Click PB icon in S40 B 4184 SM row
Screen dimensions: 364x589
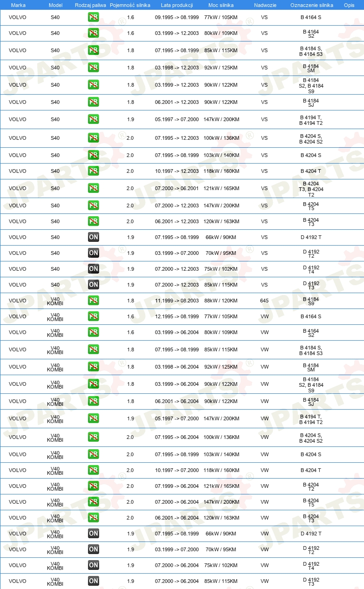pos(94,68)
